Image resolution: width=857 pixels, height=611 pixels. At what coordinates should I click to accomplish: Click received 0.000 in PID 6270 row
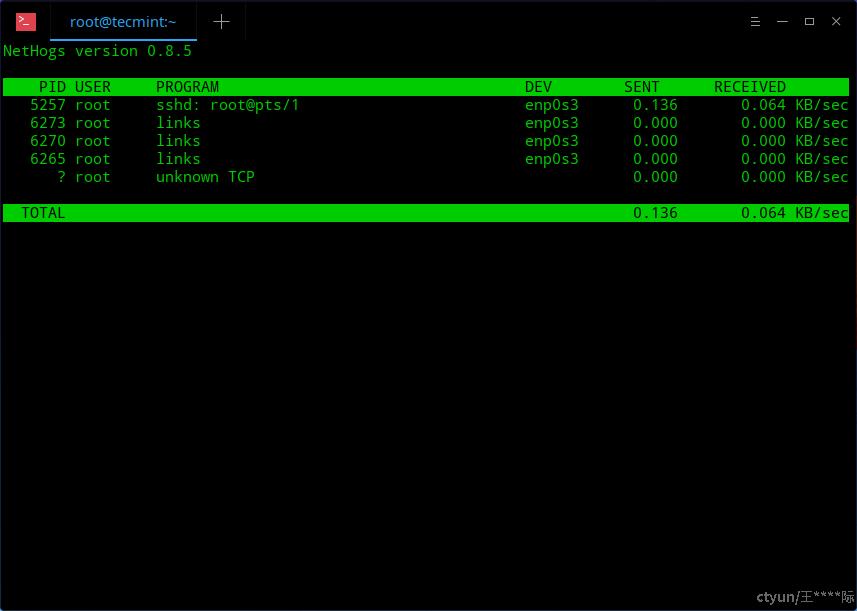click(764, 141)
